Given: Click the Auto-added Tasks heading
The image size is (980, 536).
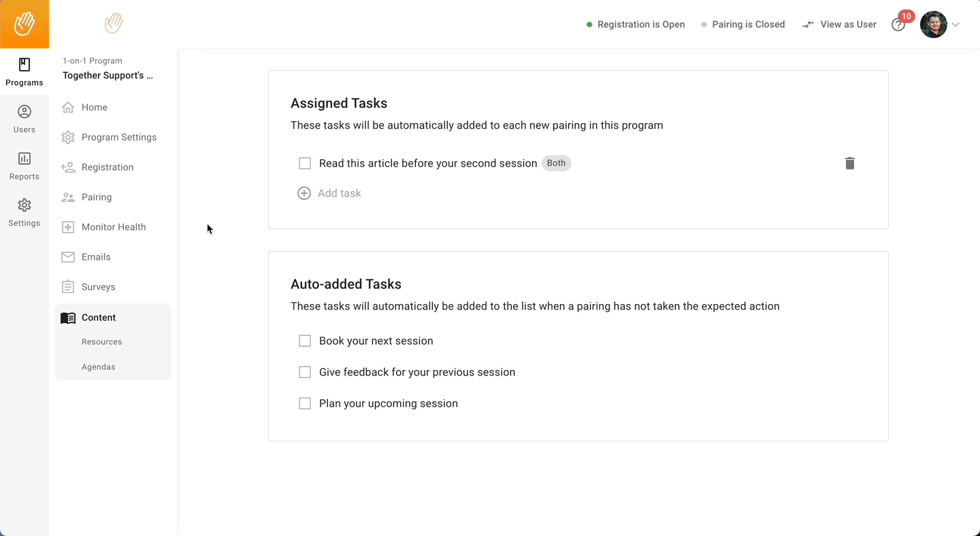Looking at the screenshot, I should [x=346, y=284].
